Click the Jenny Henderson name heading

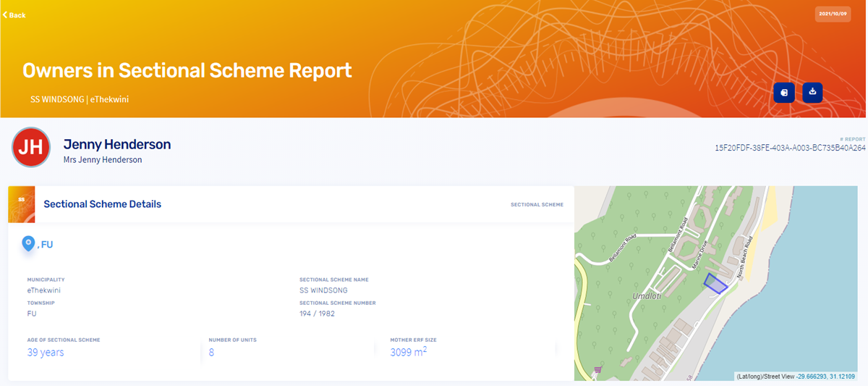click(x=117, y=144)
